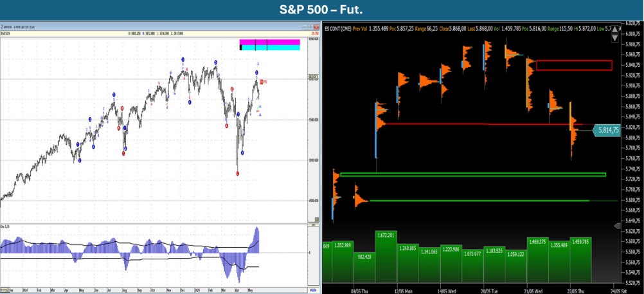Click the volume bar labeled 1.672.201
Image resolution: width=644 pixels, height=294 pixels.
(386, 257)
